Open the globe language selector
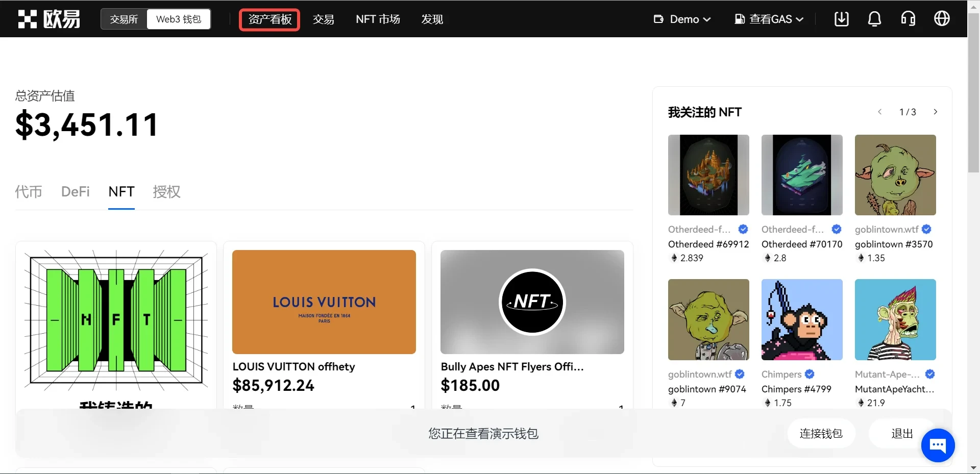The image size is (980, 474). 942,19
